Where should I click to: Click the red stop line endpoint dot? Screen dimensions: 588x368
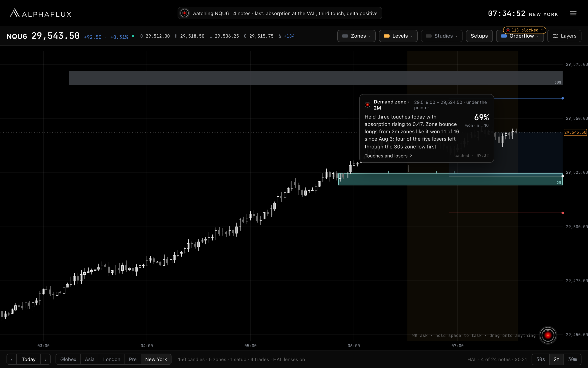pyautogui.click(x=563, y=213)
